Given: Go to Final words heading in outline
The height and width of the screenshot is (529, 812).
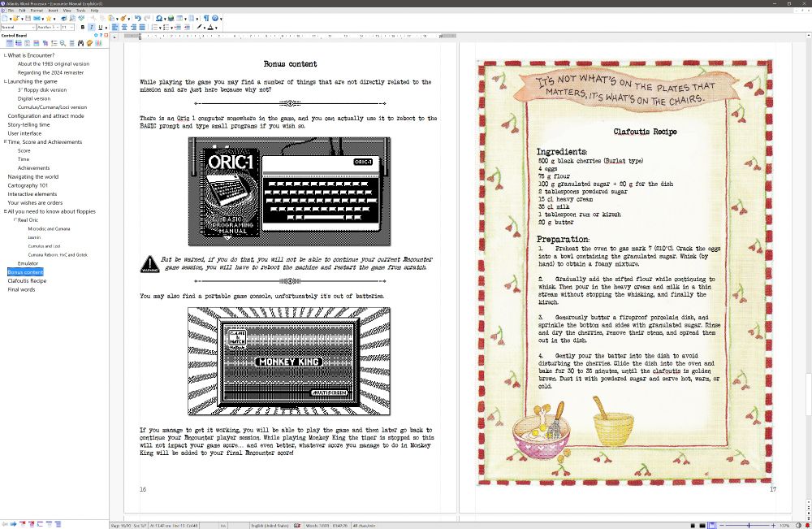Looking at the screenshot, I should click(x=21, y=289).
